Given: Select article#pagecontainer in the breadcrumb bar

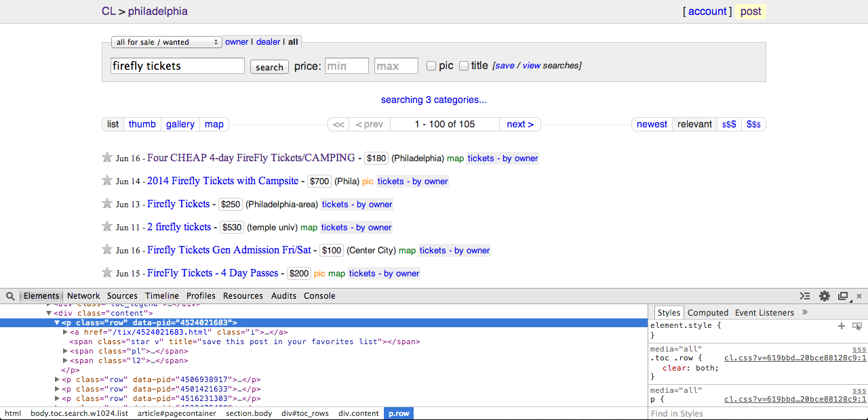Looking at the screenshot, I should pos(177,413).
